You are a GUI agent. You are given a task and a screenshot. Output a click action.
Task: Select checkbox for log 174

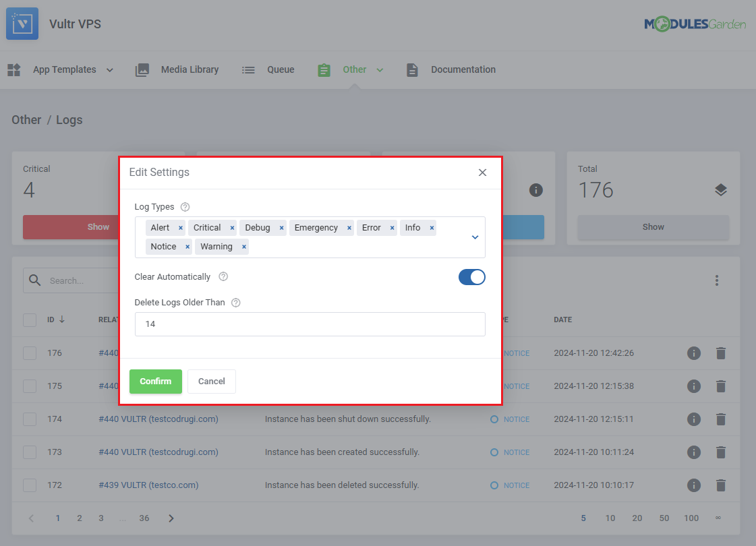[x=30, y=419]
